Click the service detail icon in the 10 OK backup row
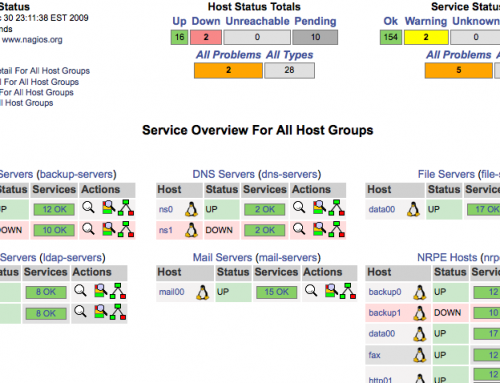The height and width of the screenshot is (383, 500). [109, 229]
